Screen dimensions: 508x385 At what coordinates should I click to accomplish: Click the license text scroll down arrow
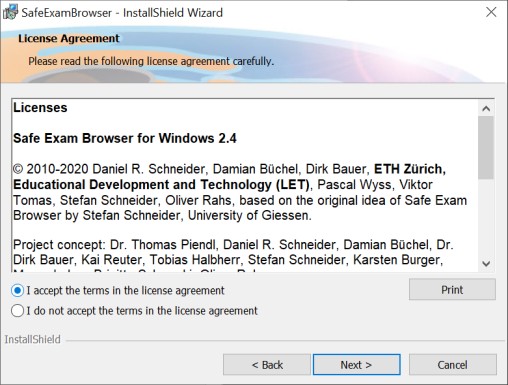click(x=486, y=264)
